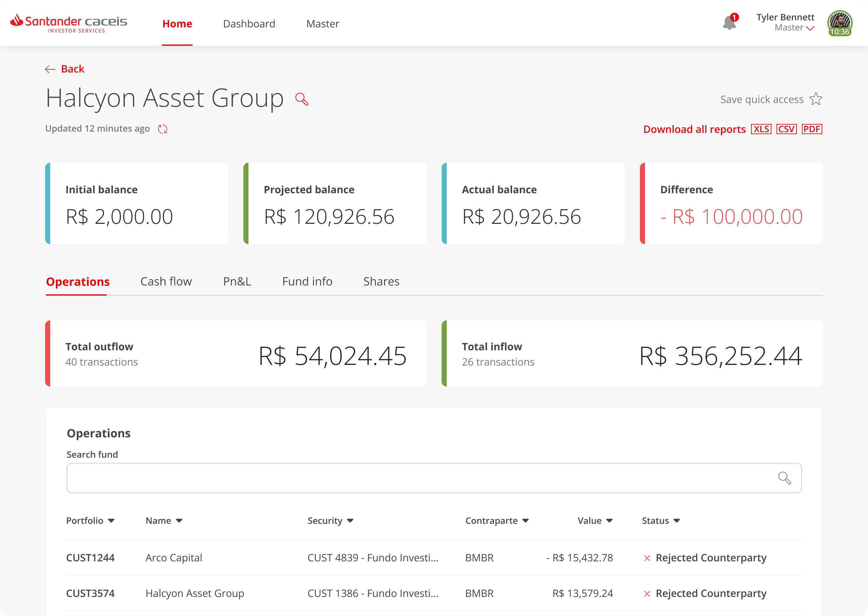
Task: Click Halcyon Asset Group row name cell
Action: tap(195, 594)
